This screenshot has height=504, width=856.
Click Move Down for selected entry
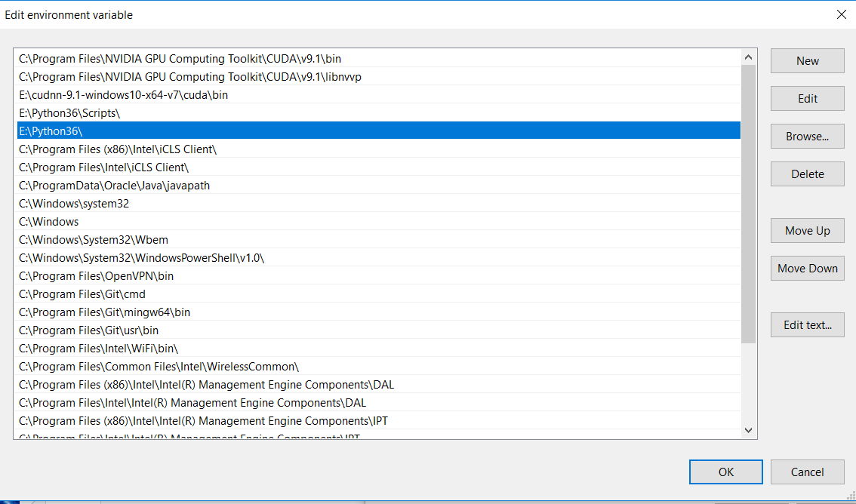tap(807, 268)
